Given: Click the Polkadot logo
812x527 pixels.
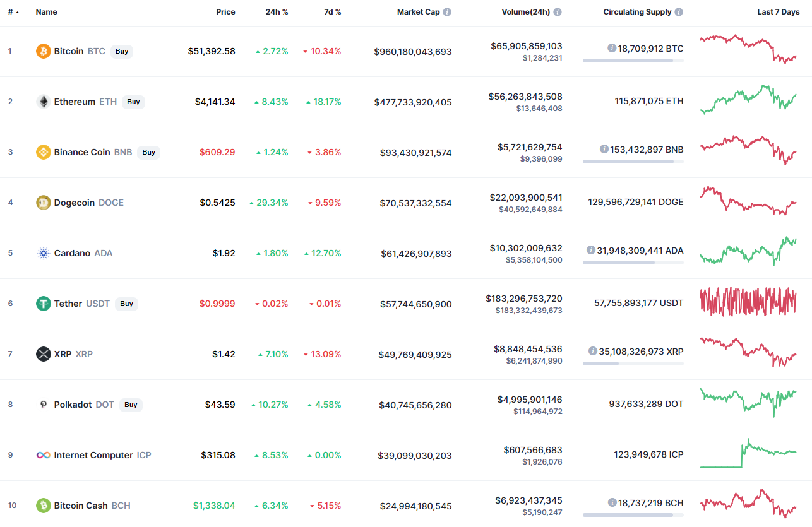Looking at the screenshot, I should tap(43, 405).
